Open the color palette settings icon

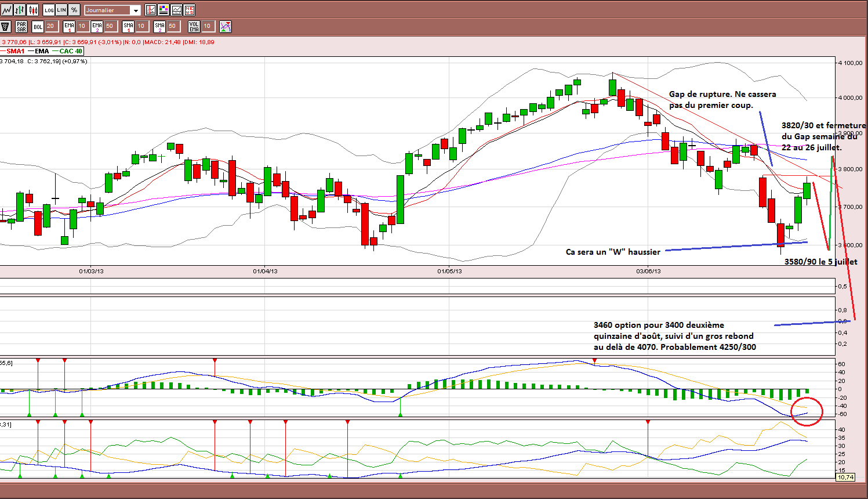point(164,10)
